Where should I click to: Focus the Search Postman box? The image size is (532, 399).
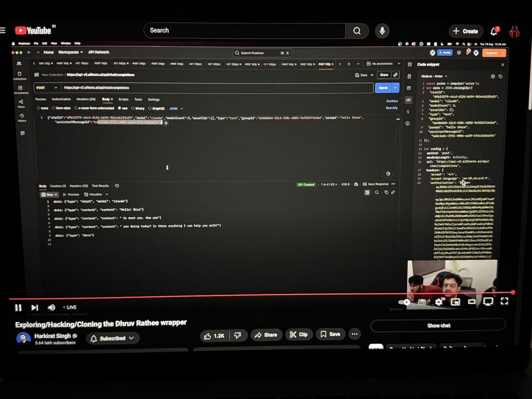pos(262,53)
